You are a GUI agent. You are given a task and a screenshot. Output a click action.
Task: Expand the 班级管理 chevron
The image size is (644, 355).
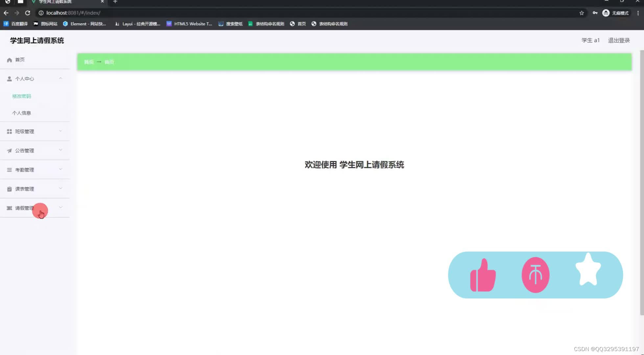(x=60, y=131)
